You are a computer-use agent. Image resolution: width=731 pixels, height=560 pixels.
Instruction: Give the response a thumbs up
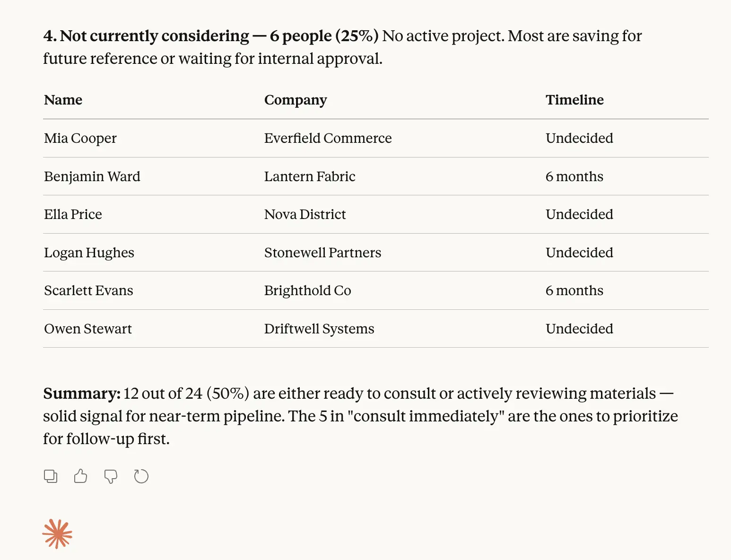[x=81, y=476]
